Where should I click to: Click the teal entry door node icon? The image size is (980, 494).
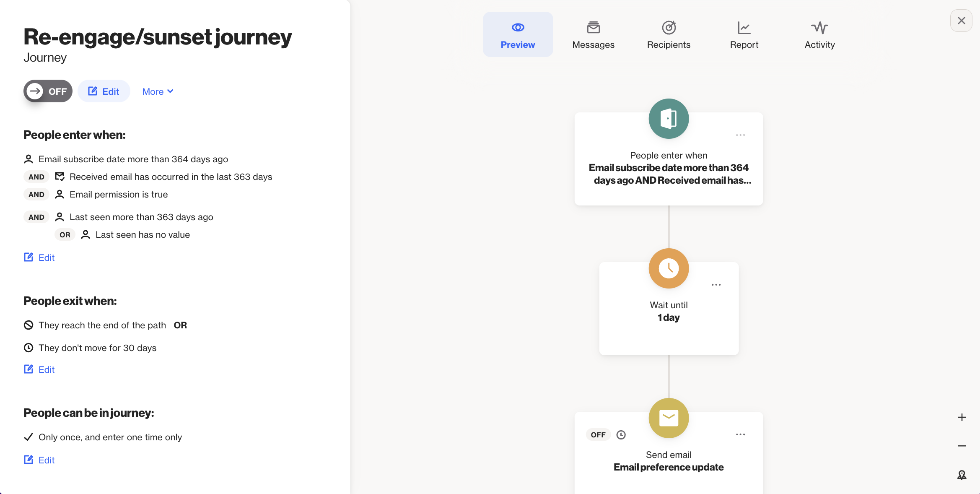(669, 119)
